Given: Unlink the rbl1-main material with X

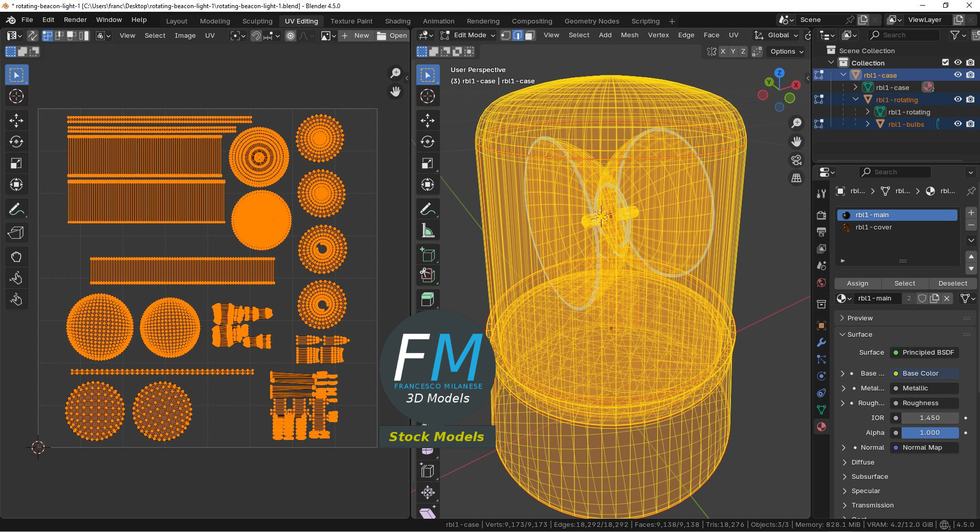Looking at the screenshot, I should point(947,298).
